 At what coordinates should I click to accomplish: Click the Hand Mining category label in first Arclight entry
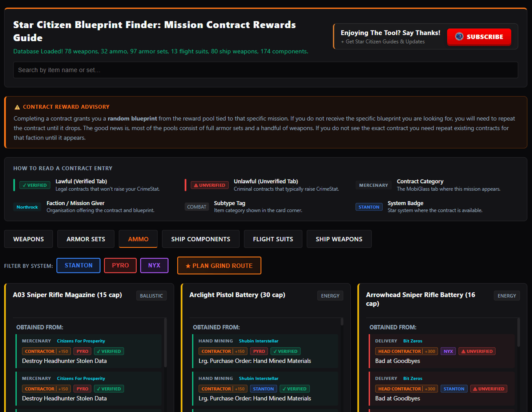215,341
